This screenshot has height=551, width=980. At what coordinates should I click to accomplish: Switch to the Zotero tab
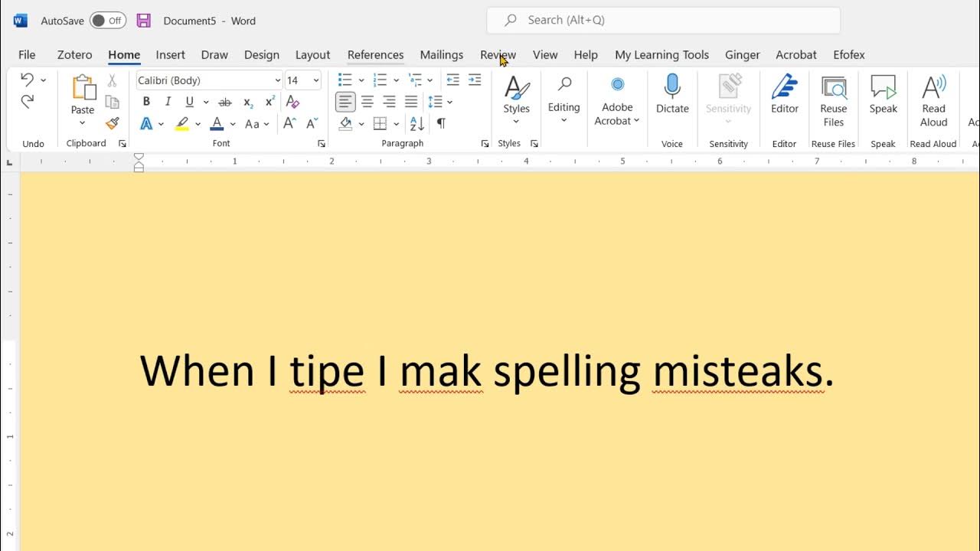(74, 54)
